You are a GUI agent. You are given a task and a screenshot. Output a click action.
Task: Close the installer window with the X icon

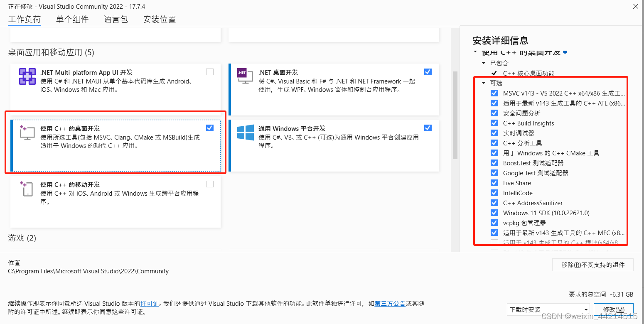pyautogui.click(x=635, y=6)
